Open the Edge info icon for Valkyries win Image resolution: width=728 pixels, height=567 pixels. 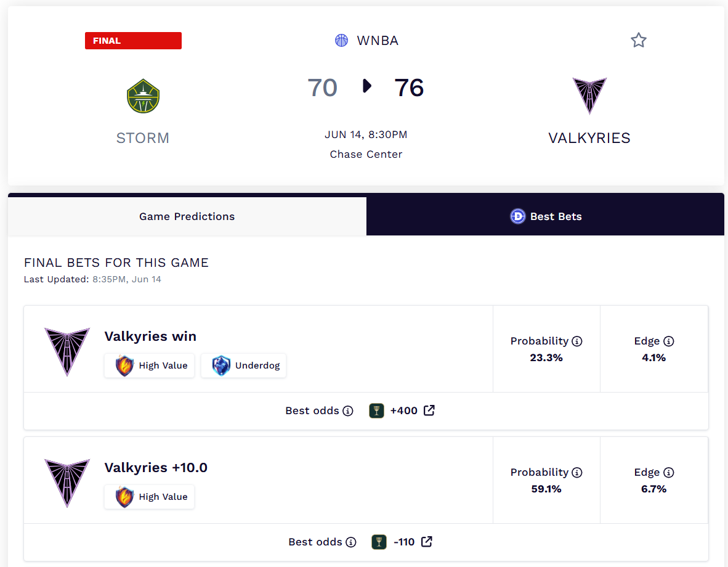click(x=669, y=341)
